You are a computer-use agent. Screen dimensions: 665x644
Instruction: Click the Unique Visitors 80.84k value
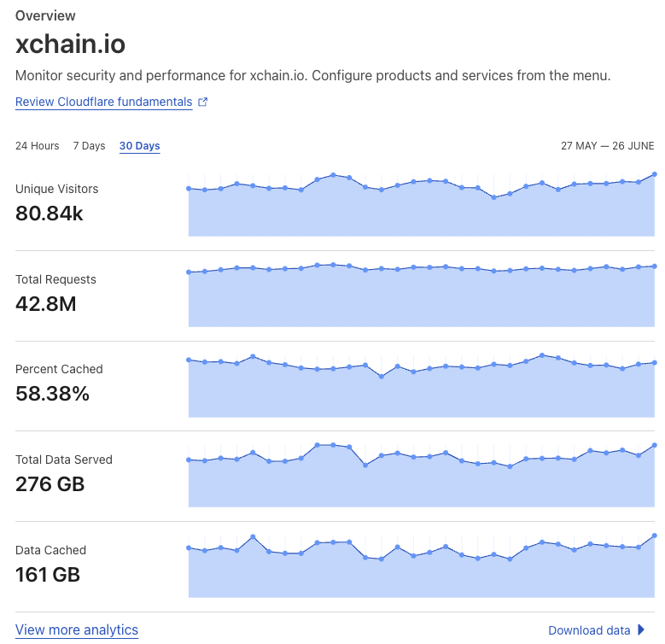50,214
